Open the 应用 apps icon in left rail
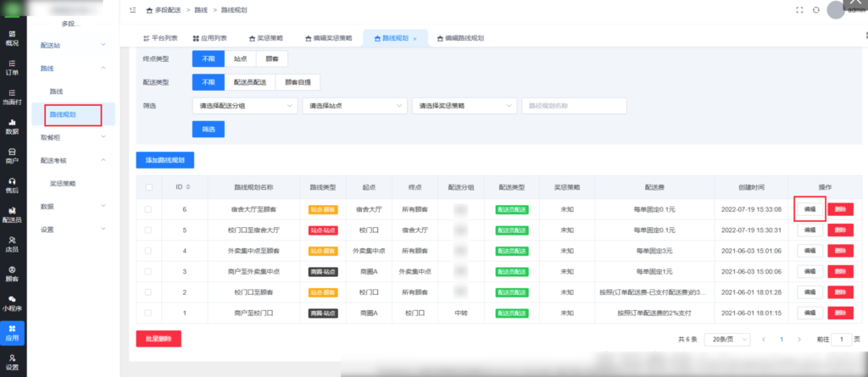The height and width of the screenshot is (377, 868). pyautogui.click(x=12, y=333)
